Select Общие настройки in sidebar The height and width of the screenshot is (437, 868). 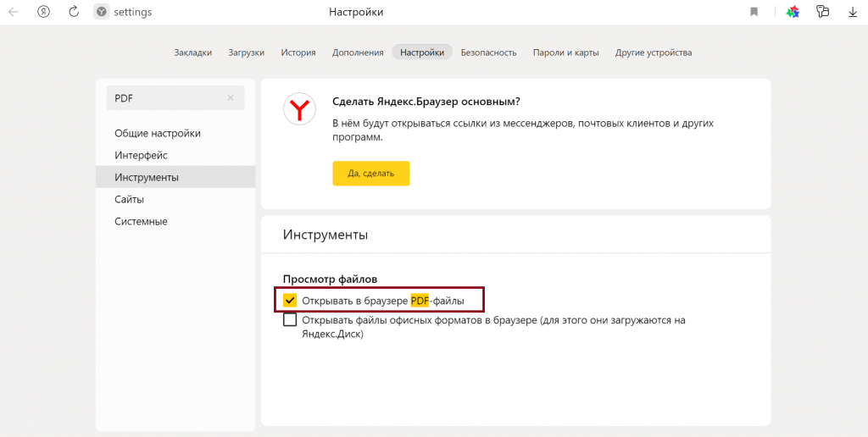175,133
